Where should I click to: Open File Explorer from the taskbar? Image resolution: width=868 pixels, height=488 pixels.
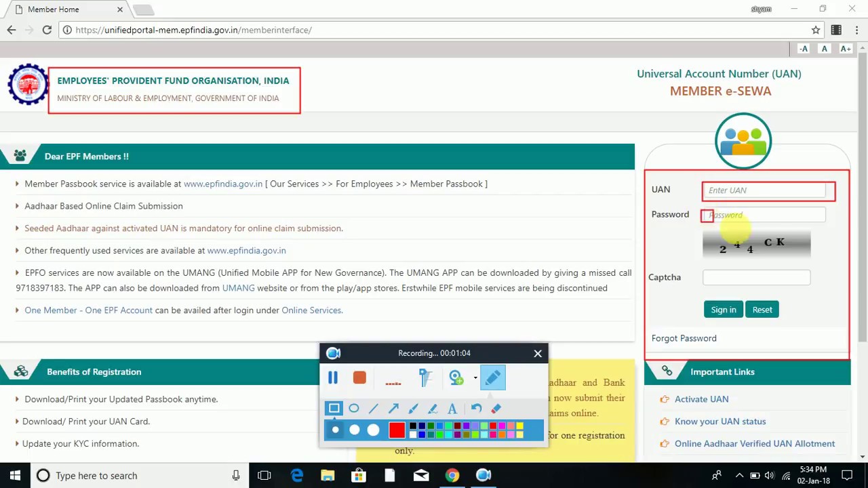click(328, 476)
